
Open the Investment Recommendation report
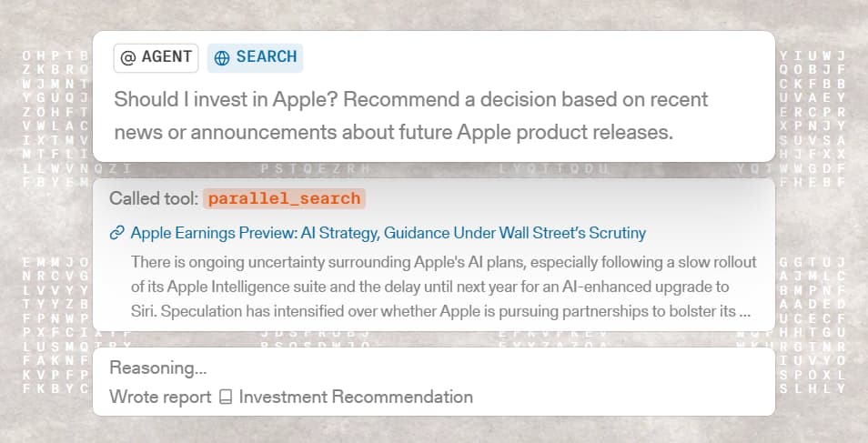[356, 397]
